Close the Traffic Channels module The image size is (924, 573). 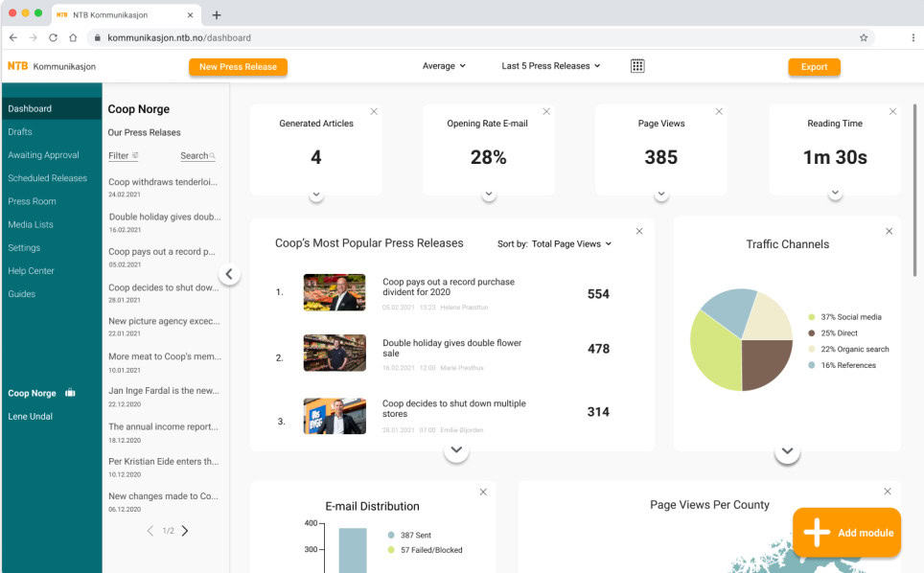pos(889,231)
